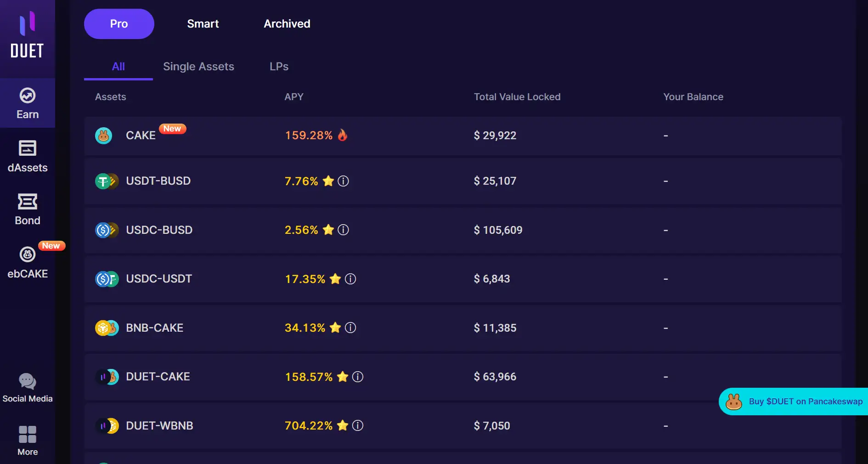Screen dimensions: 868x464
Task: Select the Pro vault mode
Action: pos(119,24)
